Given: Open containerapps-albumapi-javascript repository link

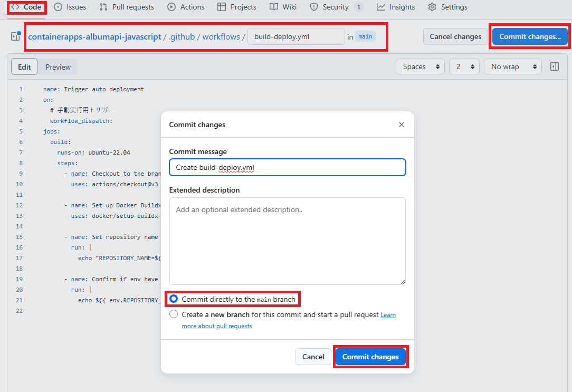Looking at the screenshot, I should pyautogui.click(x=94, y=37).
